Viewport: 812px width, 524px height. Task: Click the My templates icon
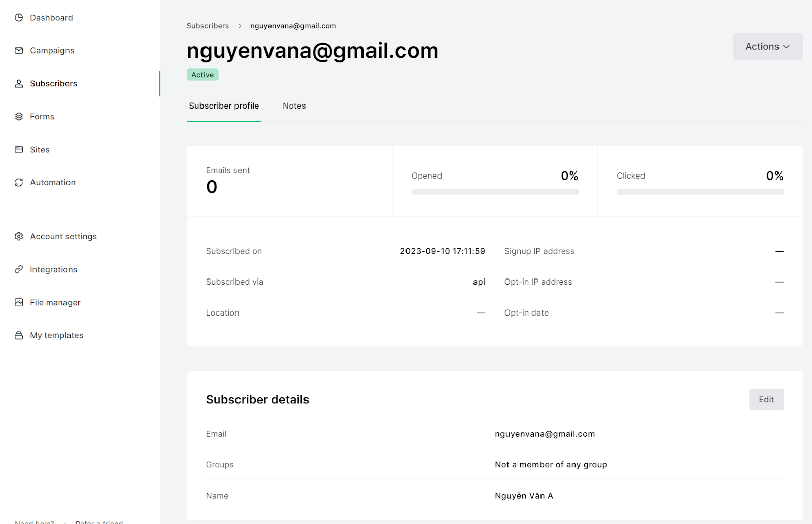[19, 335]
